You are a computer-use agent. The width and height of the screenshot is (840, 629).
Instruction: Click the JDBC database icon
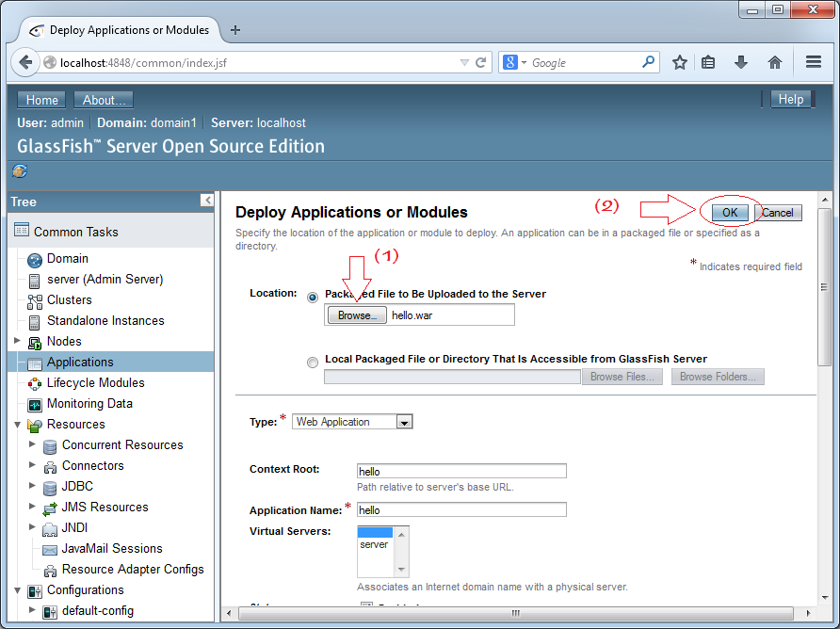(x=50, y=488)
